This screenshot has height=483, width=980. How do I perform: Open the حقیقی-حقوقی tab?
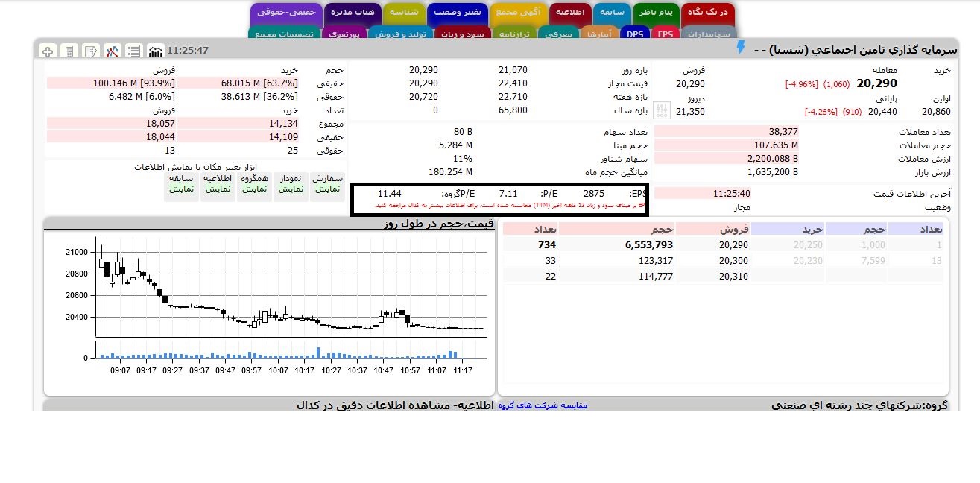pyautogui.click(x=287, y=13)
